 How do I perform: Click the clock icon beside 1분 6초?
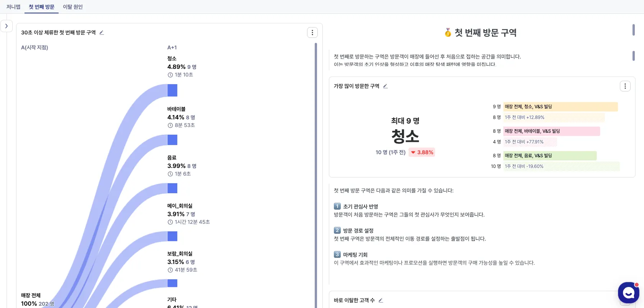click(170, 174)
